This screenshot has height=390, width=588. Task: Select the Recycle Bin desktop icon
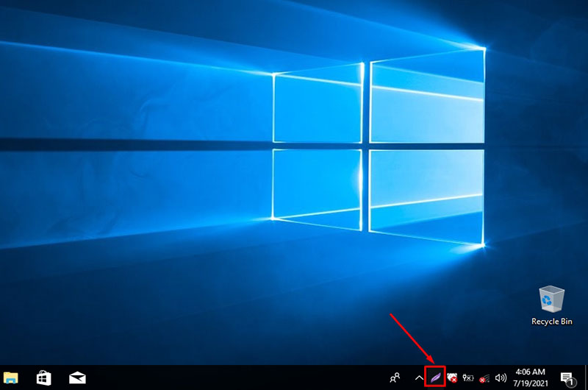click(552, 305)
